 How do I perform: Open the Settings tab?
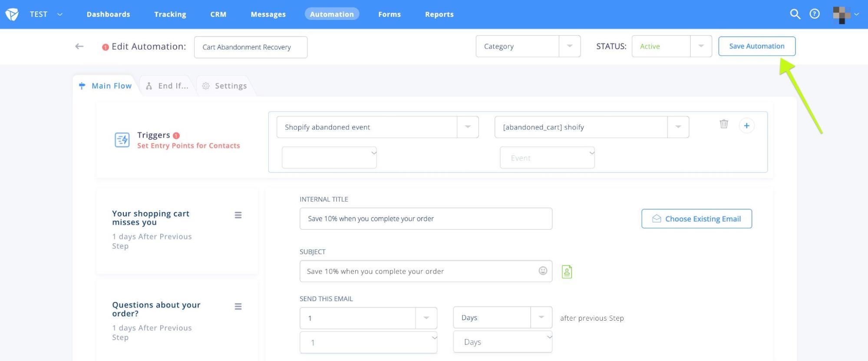[225, 86]
